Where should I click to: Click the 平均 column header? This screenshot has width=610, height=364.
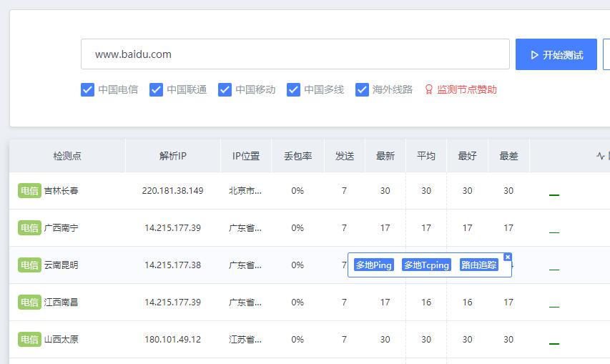click(x=426, y=156)
